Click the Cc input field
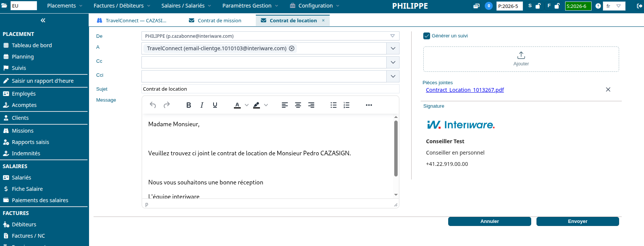Image resolution: width=644 pixels, height=246 pixels. (264, 62)
